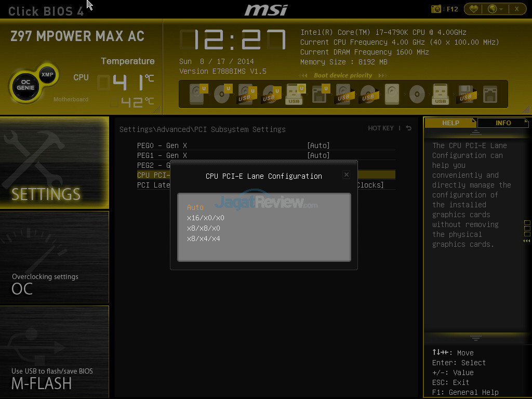Pick the legacy USB key boot icon

[x=441, y=94]
